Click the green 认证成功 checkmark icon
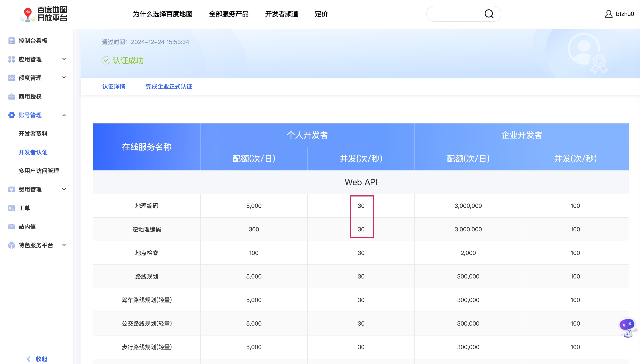 [x=106, y=60]
